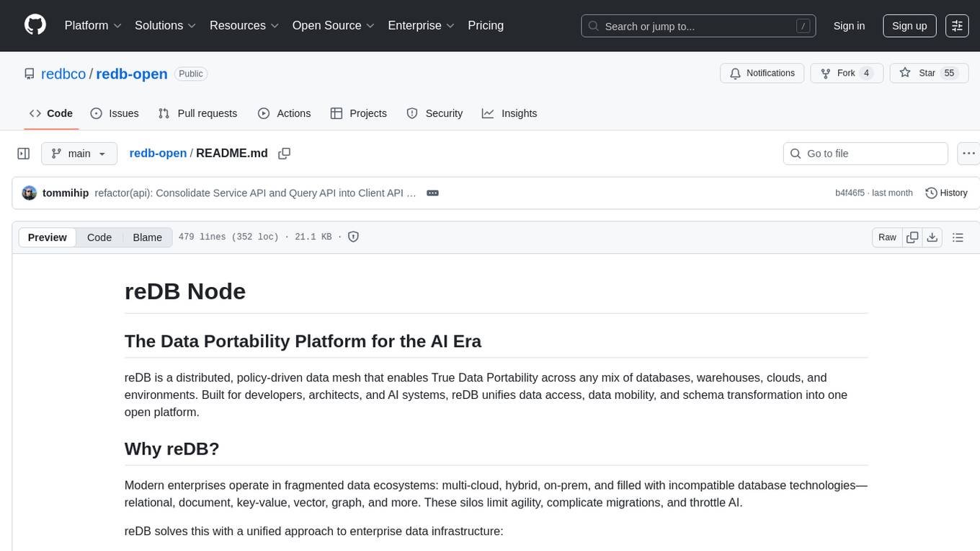This screenshot has height=551, width=980.
Task: Click the Why reDB? heading
Action: pyautogui.click(x=171, y=449)
